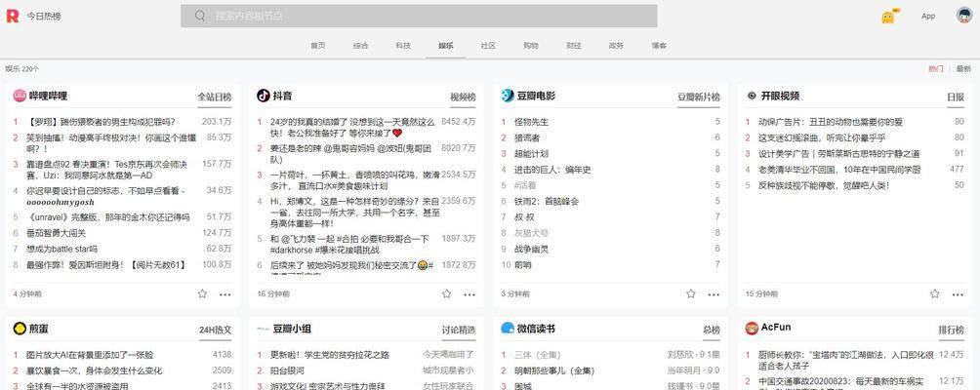The height and width of the screenshot is (390, 980).
Task: Star the 抖音 card
Action: (x=446, y=293)
